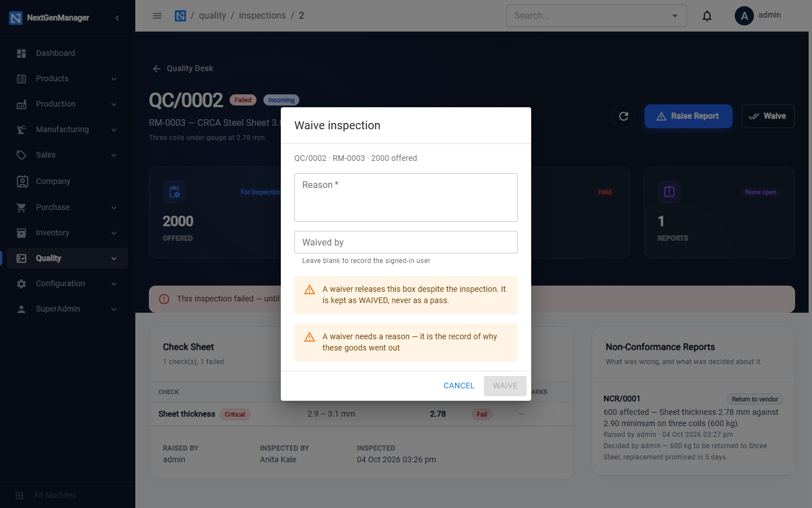The height and width of the screenshot is (508, 812).
Task: Click the Sales tag icon
Action: pos(21,155)
